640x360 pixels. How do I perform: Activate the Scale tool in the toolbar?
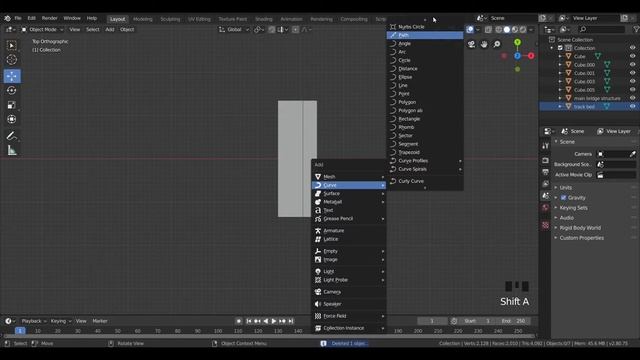coord(12,105)
